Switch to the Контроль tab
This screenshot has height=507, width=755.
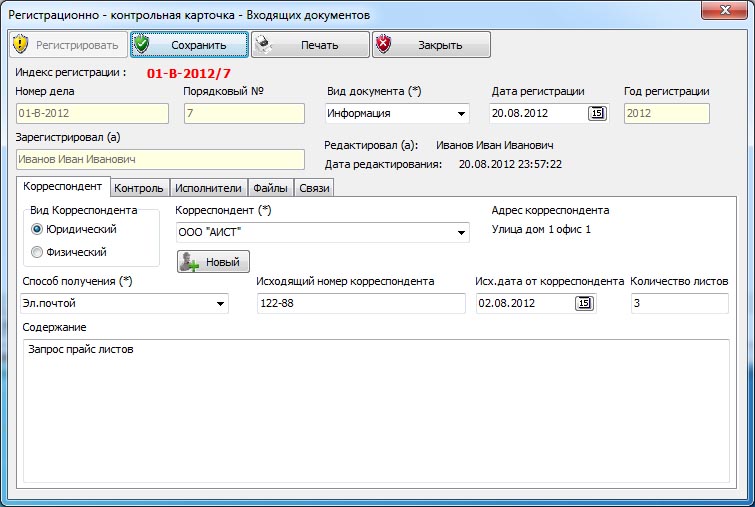[x=138, y=187]
